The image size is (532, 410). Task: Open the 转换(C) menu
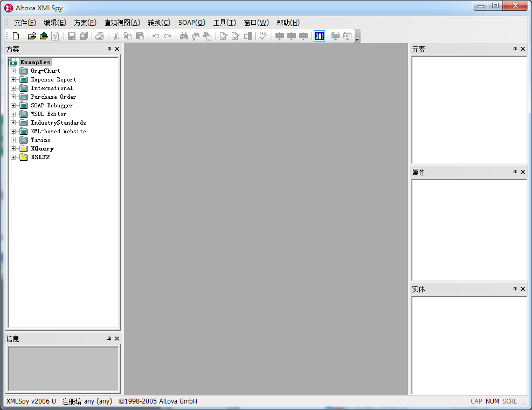(x=159, y=23)
